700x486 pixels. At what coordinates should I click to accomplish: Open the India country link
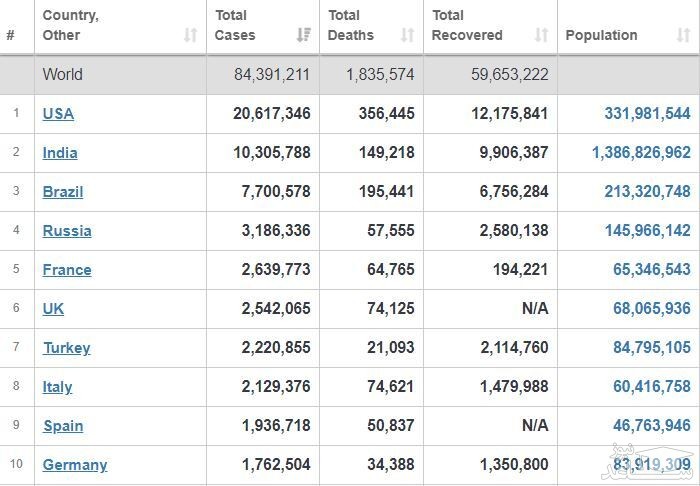click(60, 153)
